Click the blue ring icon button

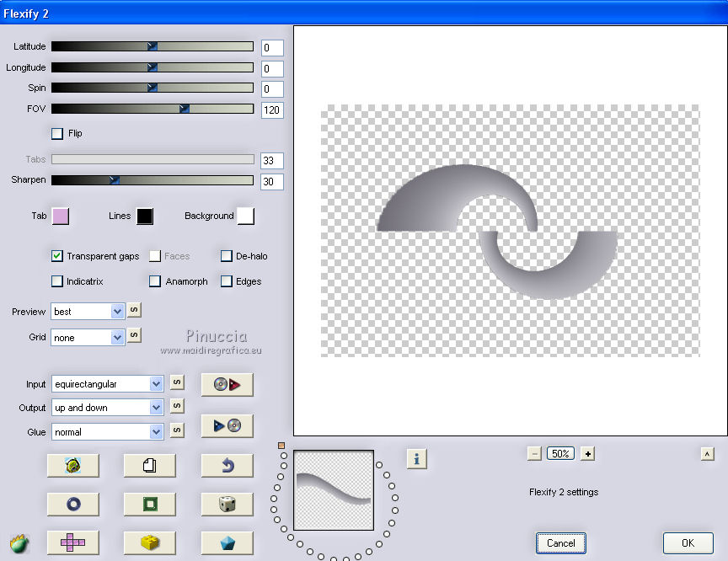(73, 504)
